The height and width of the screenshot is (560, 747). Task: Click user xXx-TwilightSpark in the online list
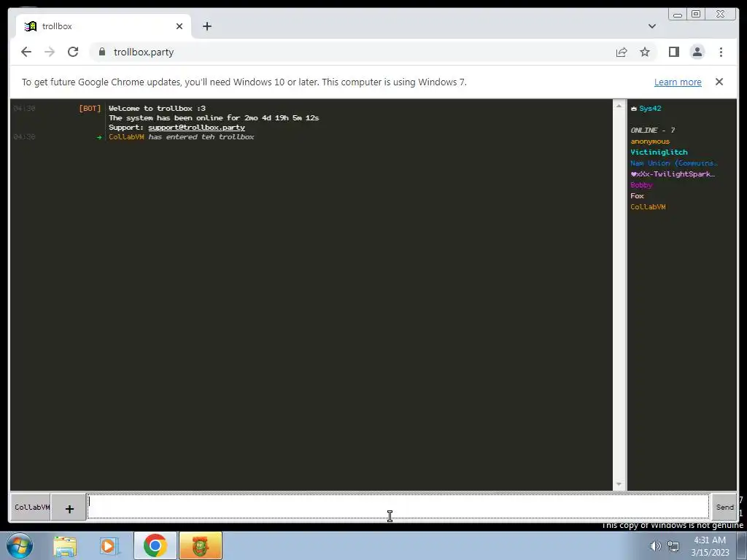(x=673, y=174)
